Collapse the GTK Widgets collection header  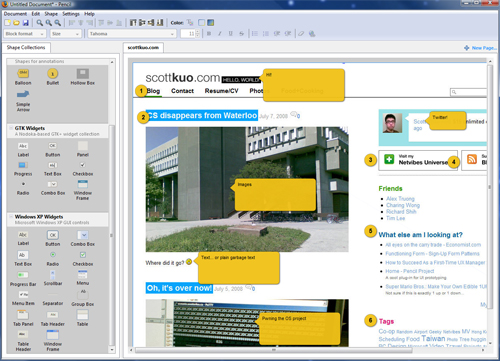pos(57,131)
